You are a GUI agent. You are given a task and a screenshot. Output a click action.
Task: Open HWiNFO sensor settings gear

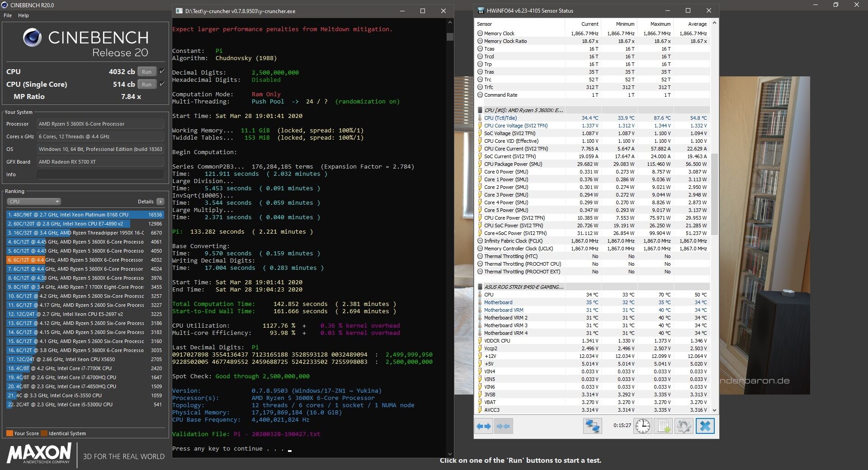tap(684, 426)
